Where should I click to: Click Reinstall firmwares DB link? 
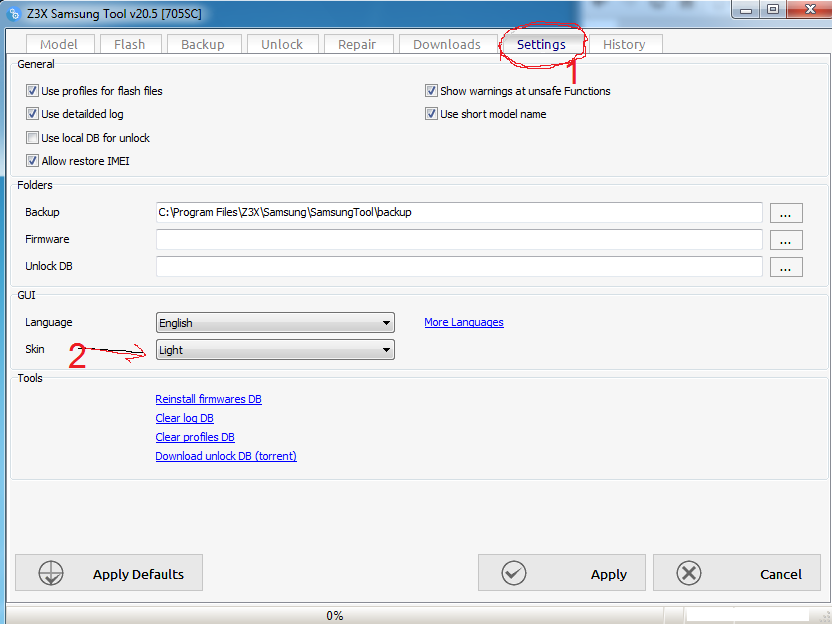209,399
